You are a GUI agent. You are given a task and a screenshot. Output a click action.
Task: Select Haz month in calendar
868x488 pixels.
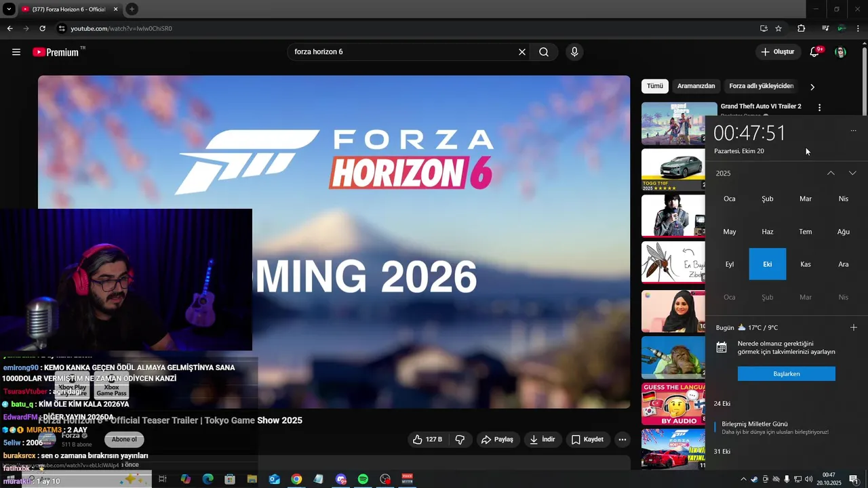[768, 232]
